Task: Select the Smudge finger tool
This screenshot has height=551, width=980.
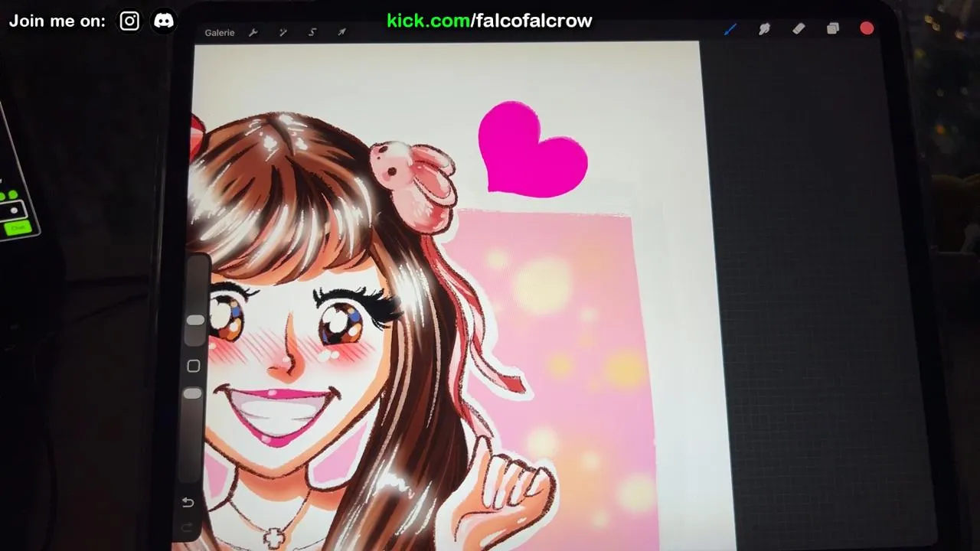Action: point(764,29)
